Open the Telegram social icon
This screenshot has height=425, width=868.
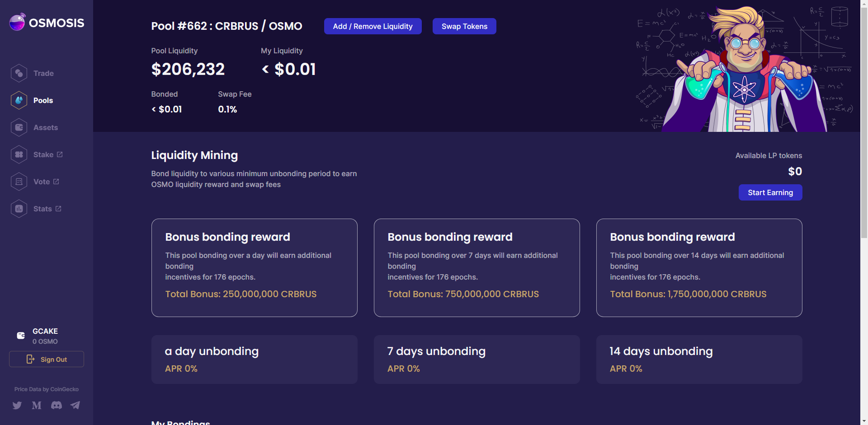click(x=75, y=405)
